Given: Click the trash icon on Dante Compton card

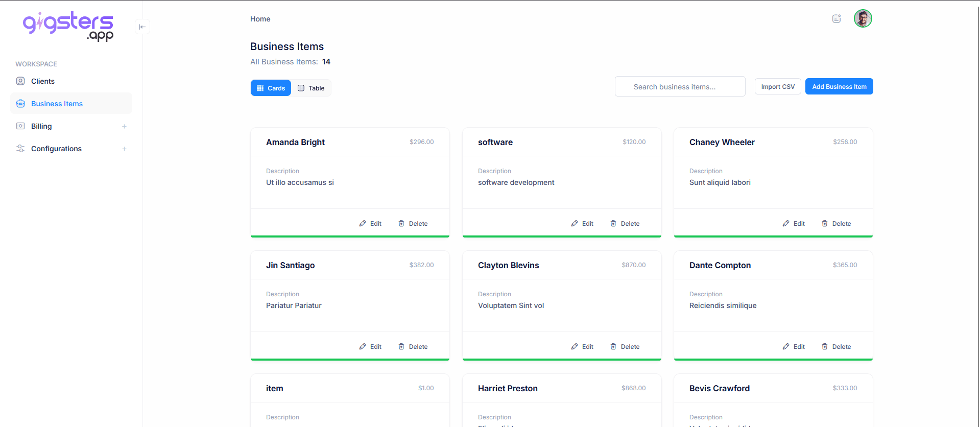Looking at the screenshot, I should [825, 347].
